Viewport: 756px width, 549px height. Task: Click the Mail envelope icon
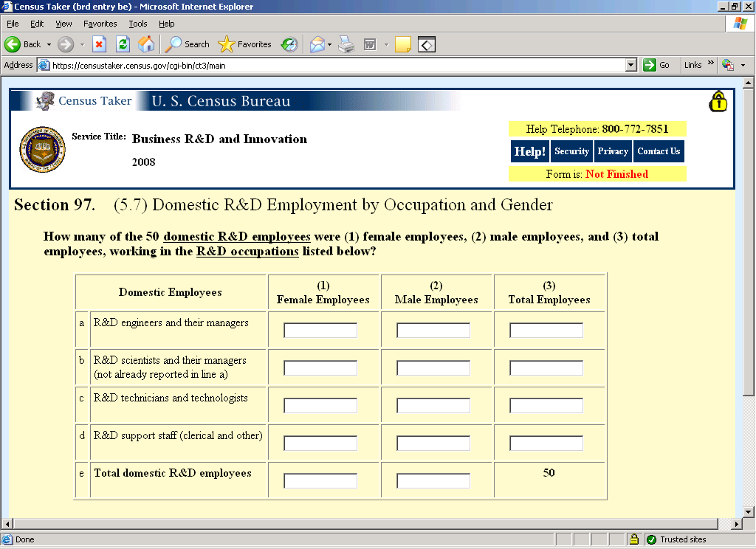pyautogui.click(x=317, y=44)
